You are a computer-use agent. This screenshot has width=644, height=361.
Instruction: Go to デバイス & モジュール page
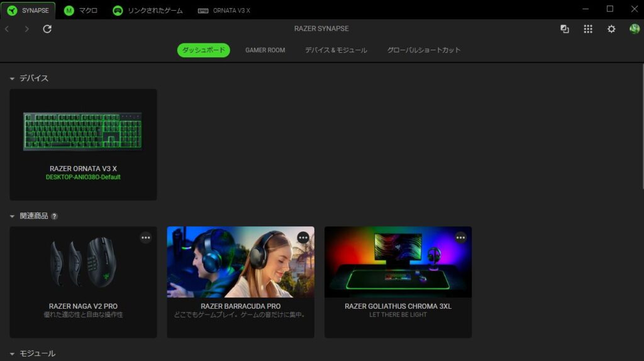pos(336,50)
